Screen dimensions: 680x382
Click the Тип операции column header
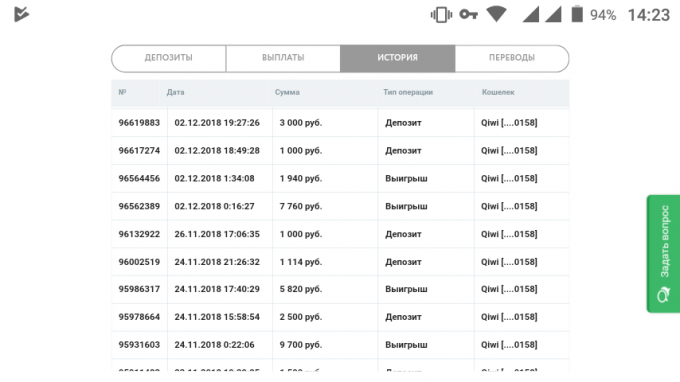point(408,92)
